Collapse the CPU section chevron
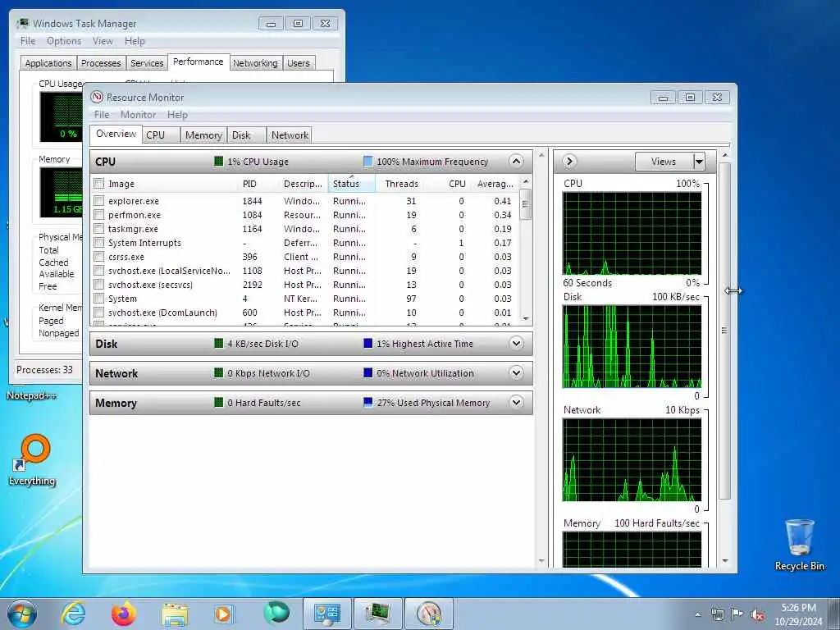Viewport: 840px width, 630px height. pos(517,162)
